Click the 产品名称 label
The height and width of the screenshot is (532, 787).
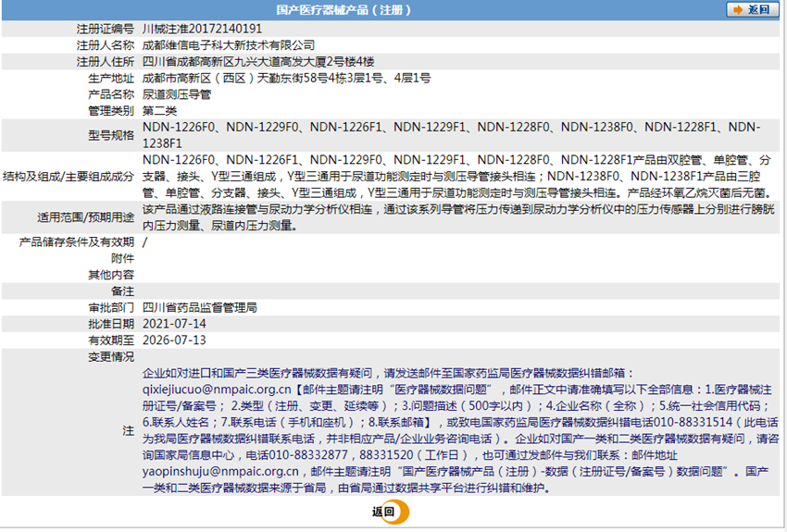click(x=111, y=94)
